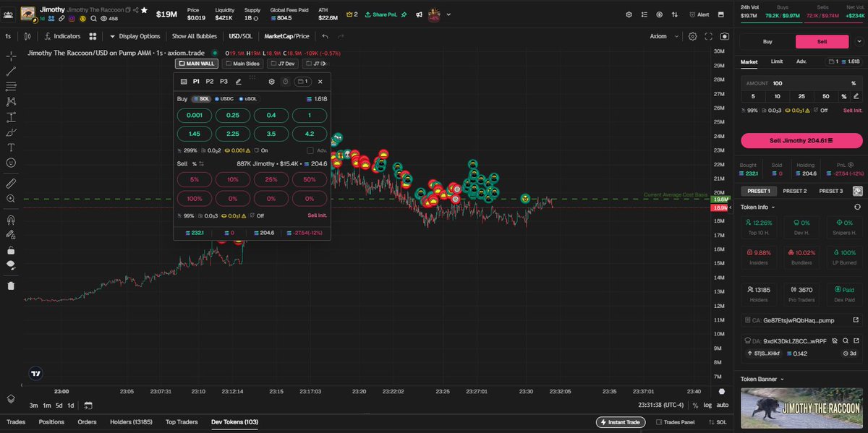
Task: Click the Sell Jimothy 204.61 button
Action: coord(801,140)
